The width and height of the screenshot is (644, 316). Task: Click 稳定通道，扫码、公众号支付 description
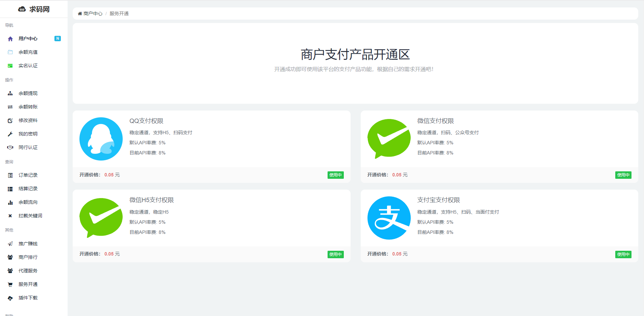point(448,132)
